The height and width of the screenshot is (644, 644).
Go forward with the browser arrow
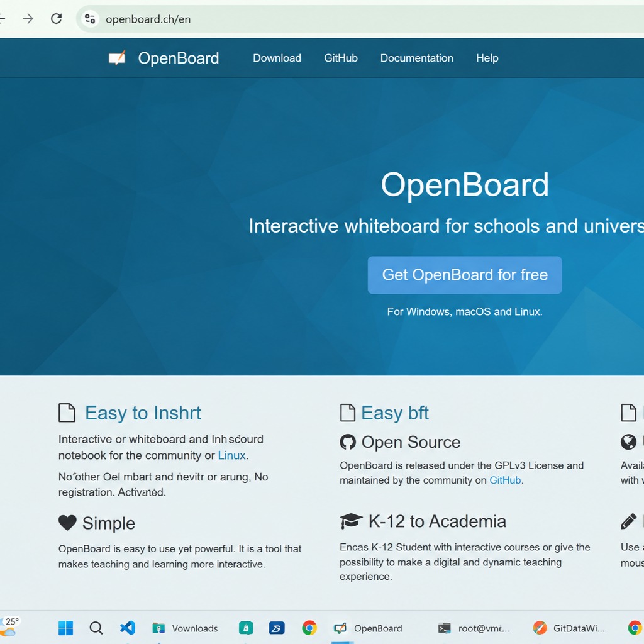pos(28,18)
